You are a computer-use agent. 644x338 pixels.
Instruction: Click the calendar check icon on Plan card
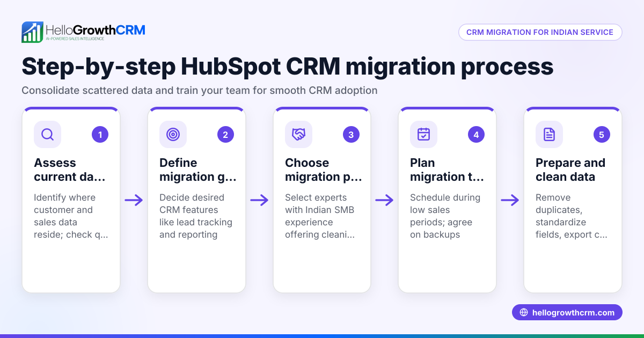423,134
